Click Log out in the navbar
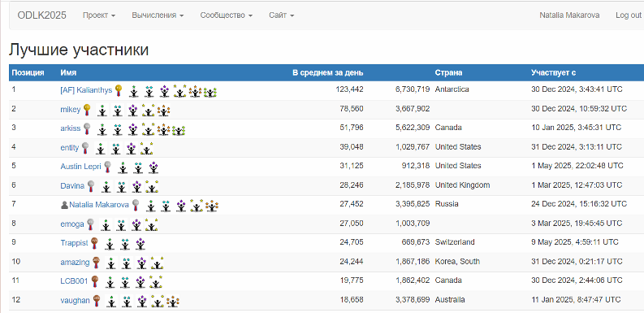The image size is (644, 313). coord(629,15)
